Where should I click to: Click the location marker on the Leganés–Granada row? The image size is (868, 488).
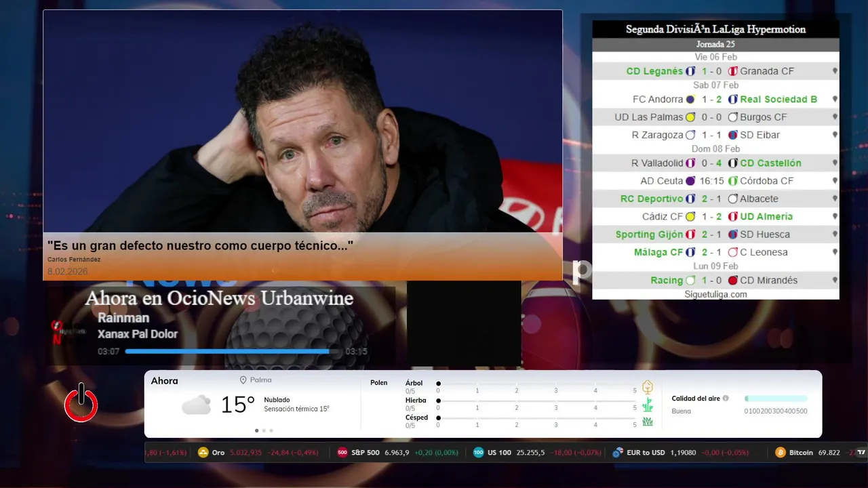pos(835,71)
